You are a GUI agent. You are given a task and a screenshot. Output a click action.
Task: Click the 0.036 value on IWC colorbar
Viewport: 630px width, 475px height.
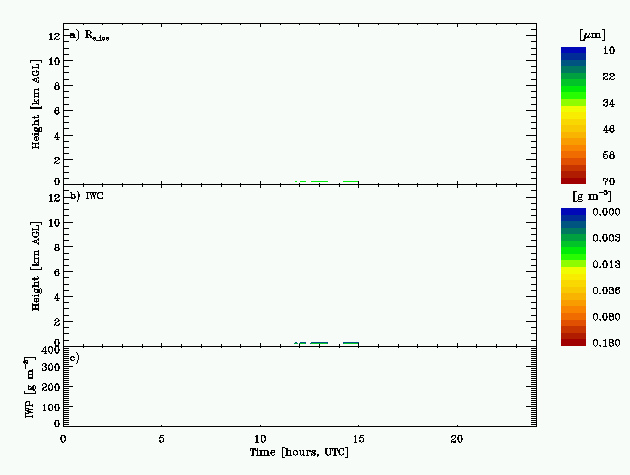tap(606, 290)
